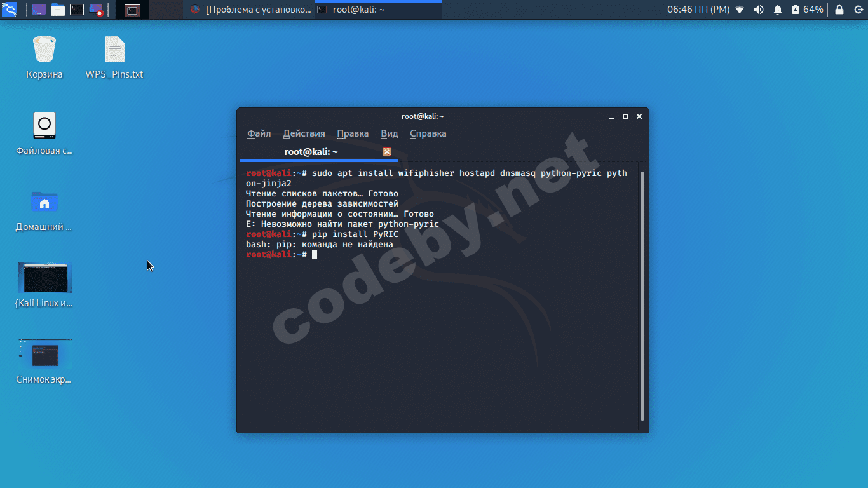Open the Вид menu in the terminal

click(x=390, y=133)
